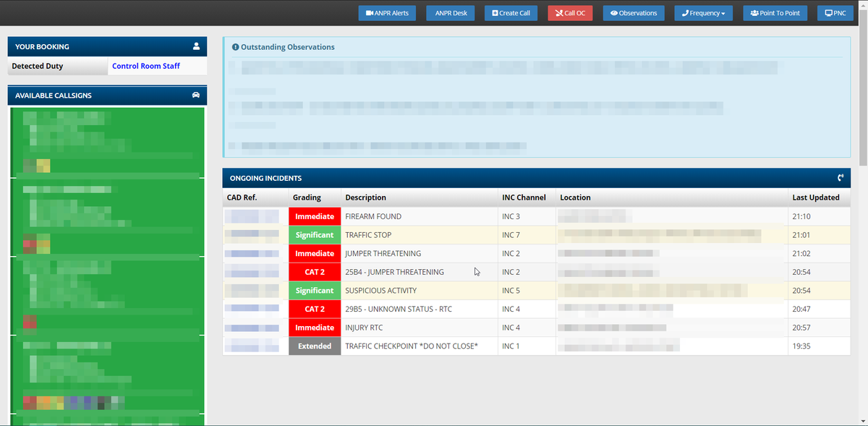Click the car icon in Available Callsigns header
This screenshot has width=868, height=426.
click(195, 95)
